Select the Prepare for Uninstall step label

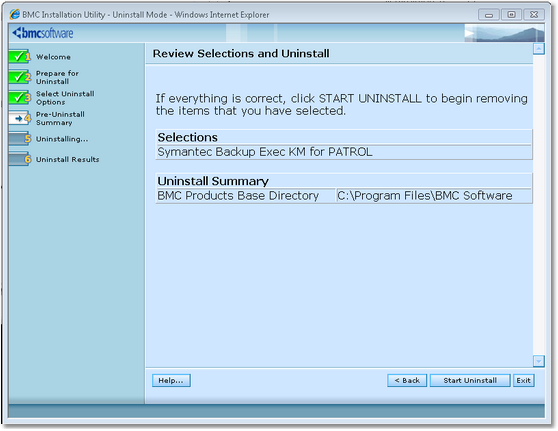tap(57, 77)
